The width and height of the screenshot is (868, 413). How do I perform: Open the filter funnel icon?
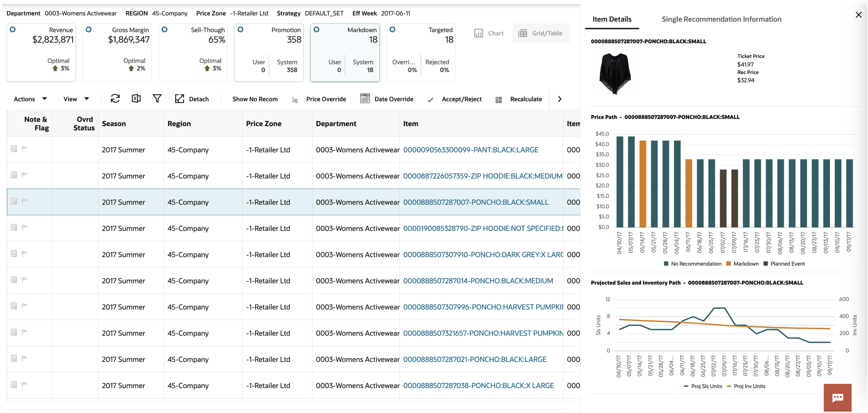[157, 99]
